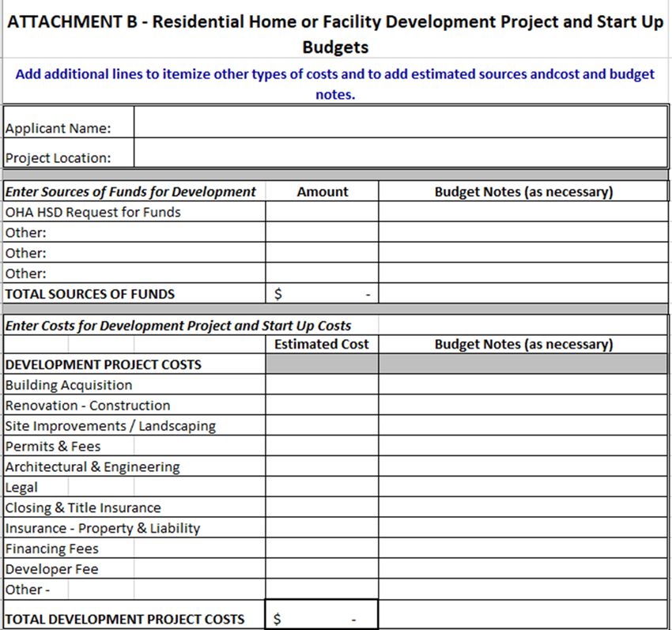This screenshot has width=672, height=630.
Task: Select the 'DEVELOPMENT PROJECT COSTS' section label
Action: 104,364
